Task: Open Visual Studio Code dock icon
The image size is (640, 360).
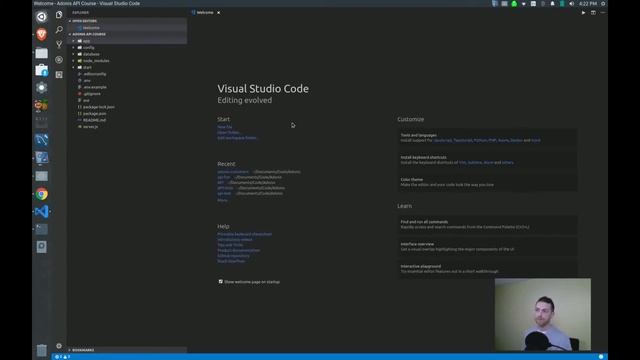Action: pos(41,211)
